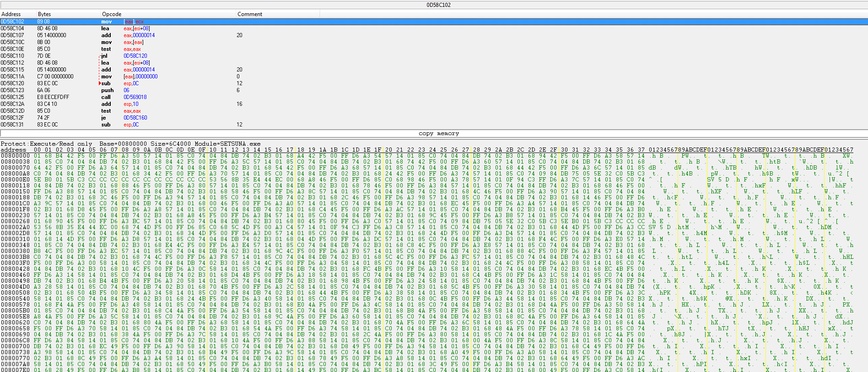Click the Comment column header
868x372 pixels.
coord(250,14)
